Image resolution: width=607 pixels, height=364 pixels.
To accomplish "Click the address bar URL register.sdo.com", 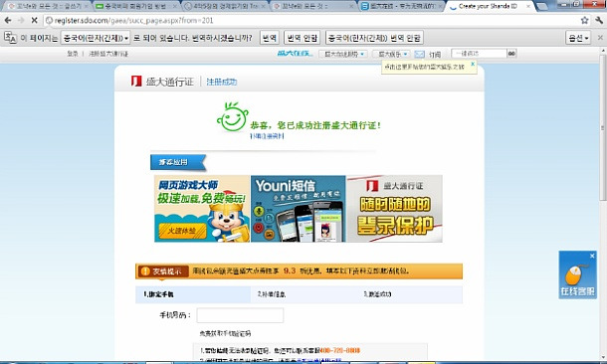I will point(134,21).
